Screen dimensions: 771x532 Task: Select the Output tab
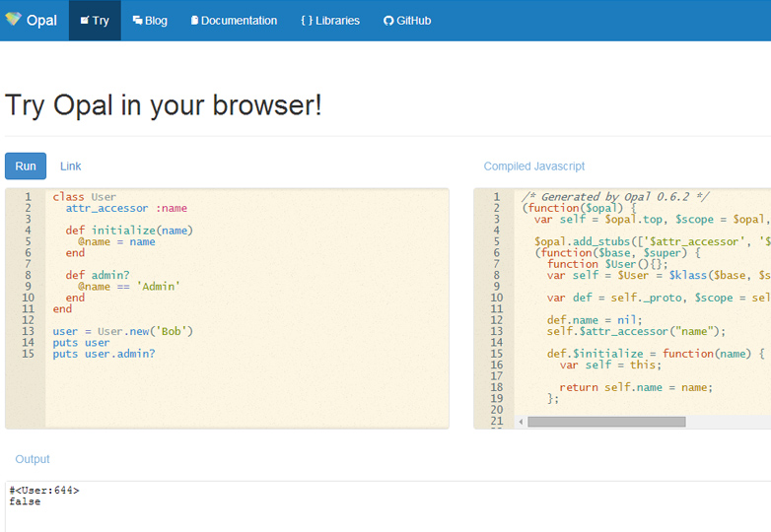(33, 459)
